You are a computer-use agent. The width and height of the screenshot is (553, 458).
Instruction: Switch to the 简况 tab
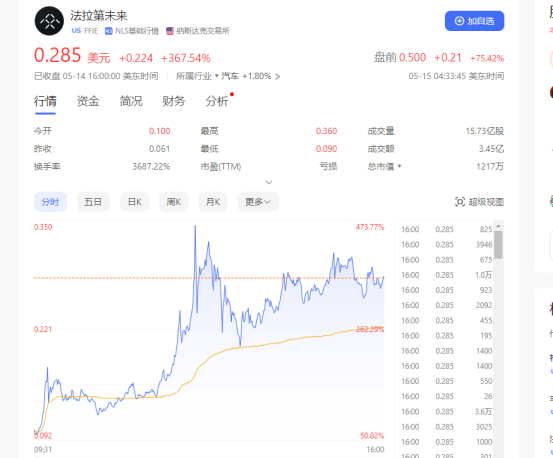point(131,101)
